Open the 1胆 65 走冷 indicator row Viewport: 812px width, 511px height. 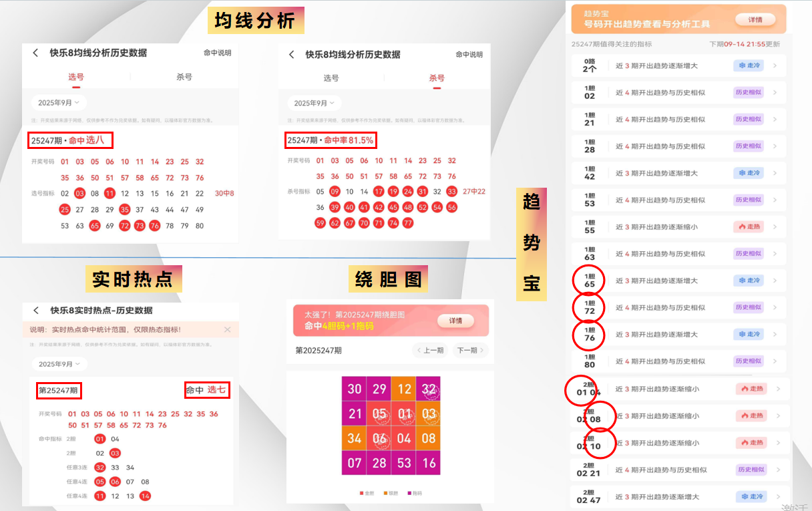(678, 281)
